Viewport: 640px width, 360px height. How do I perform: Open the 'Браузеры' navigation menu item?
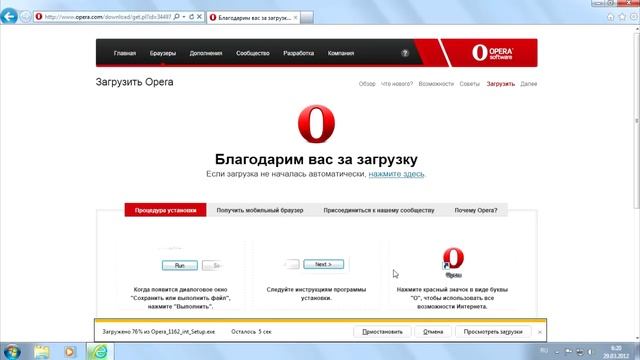162,53
